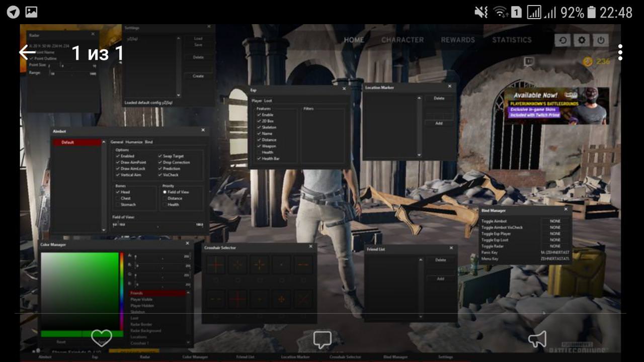The height and width of the screenshot is (362, 644).
Task: Click the green color picker square
Action: click(79, 291)
